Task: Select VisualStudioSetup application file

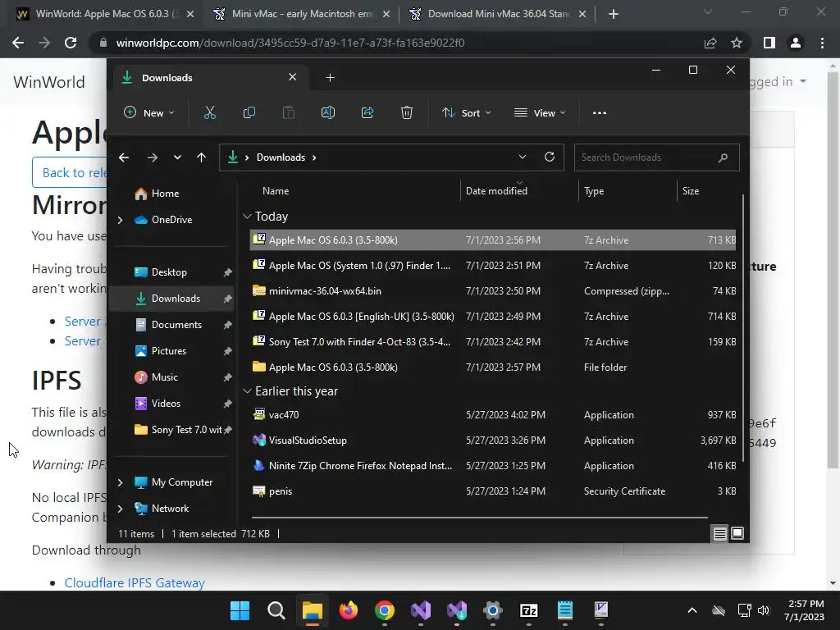Action: (493, 441)
